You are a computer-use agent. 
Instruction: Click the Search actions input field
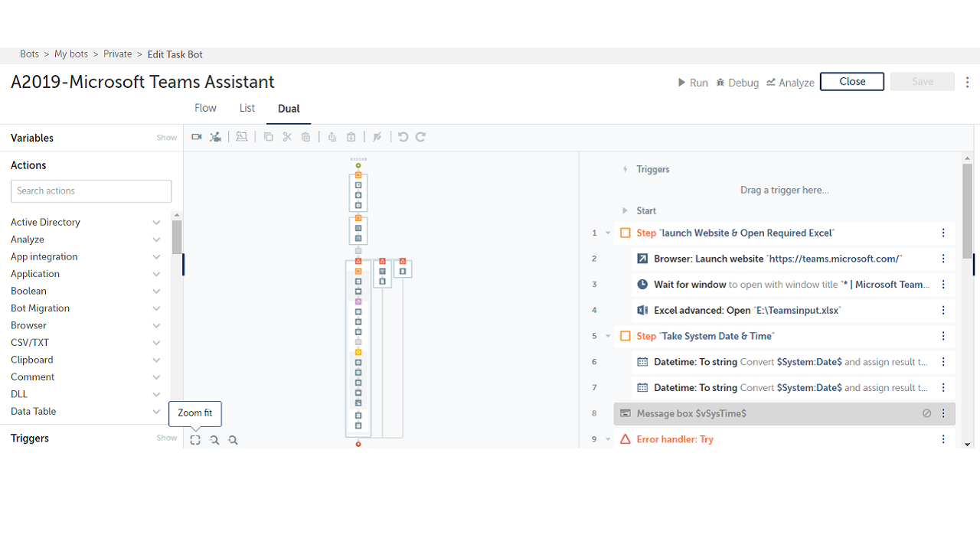point(91,191)
